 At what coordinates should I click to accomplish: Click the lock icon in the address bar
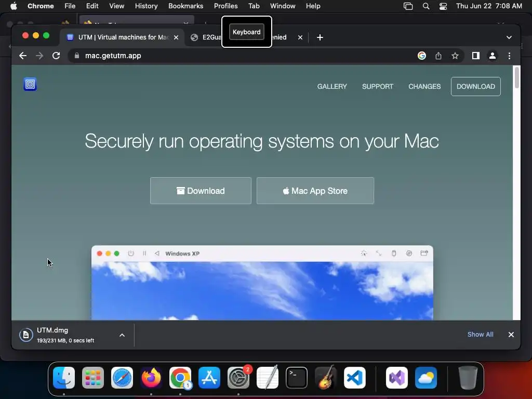tap(77, 56)
